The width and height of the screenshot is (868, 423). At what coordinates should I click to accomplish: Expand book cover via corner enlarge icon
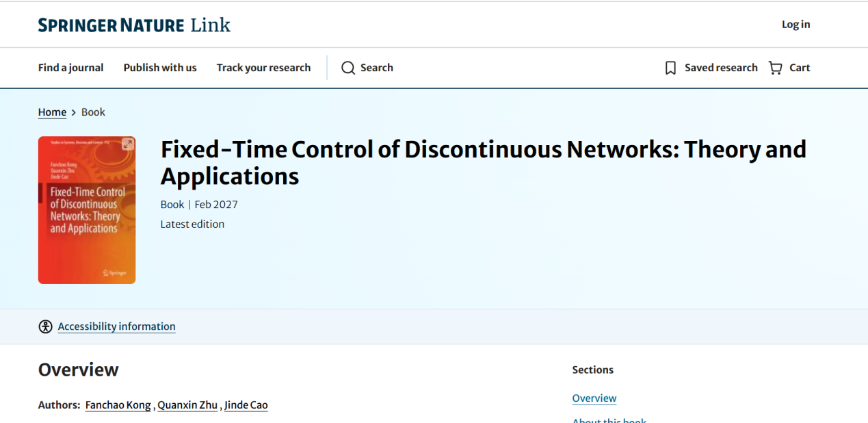point(127,144)
